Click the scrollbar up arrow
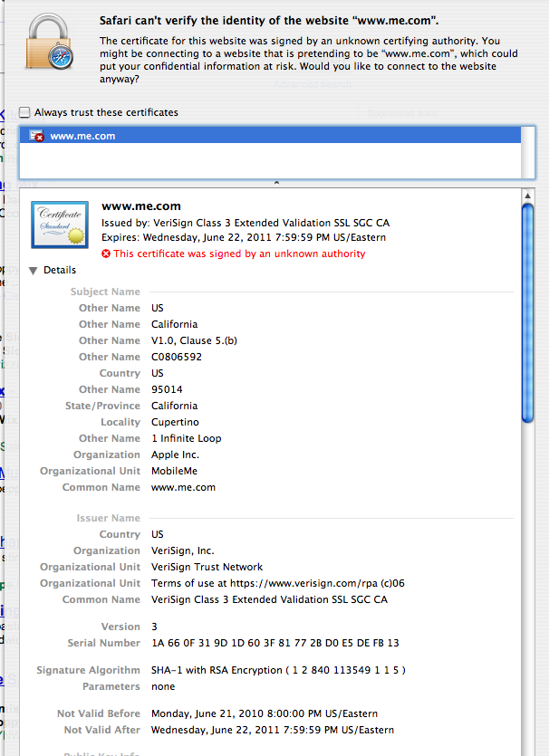The height and width of the screenshot is (756, 549). (x=528, y=196)
